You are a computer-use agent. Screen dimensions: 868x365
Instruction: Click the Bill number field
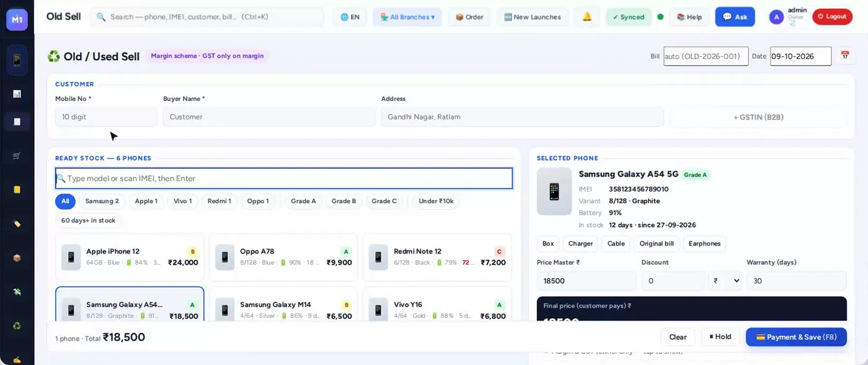(706, 56)
